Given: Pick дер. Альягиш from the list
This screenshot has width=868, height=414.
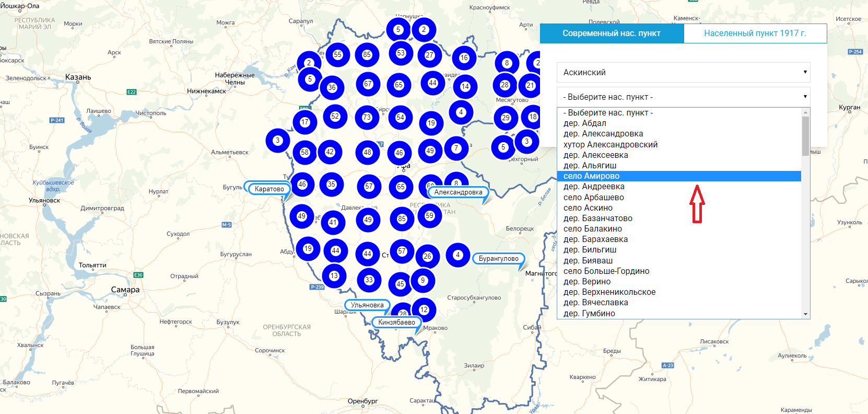Looking at the screenshot, I should click(679, 166).
